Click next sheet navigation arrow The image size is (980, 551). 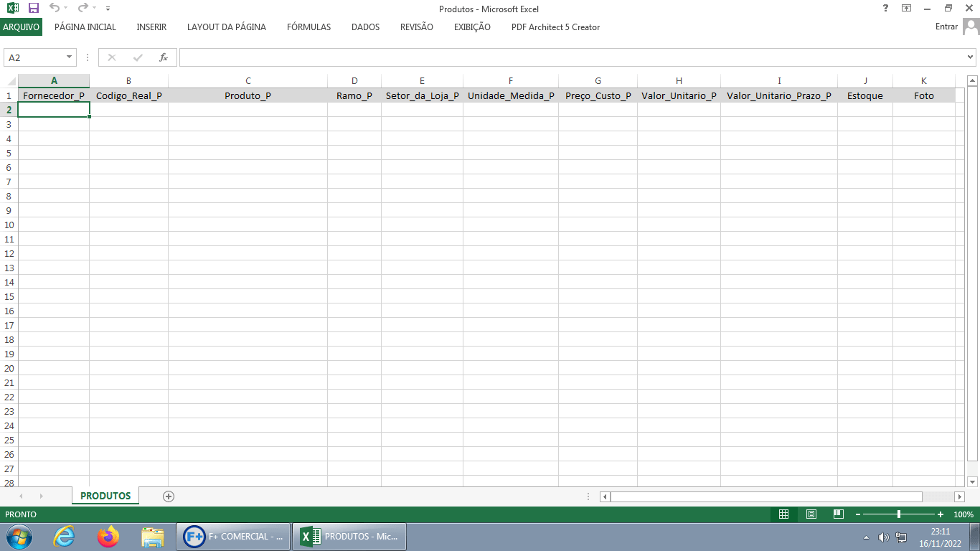(x=41, y=496)
